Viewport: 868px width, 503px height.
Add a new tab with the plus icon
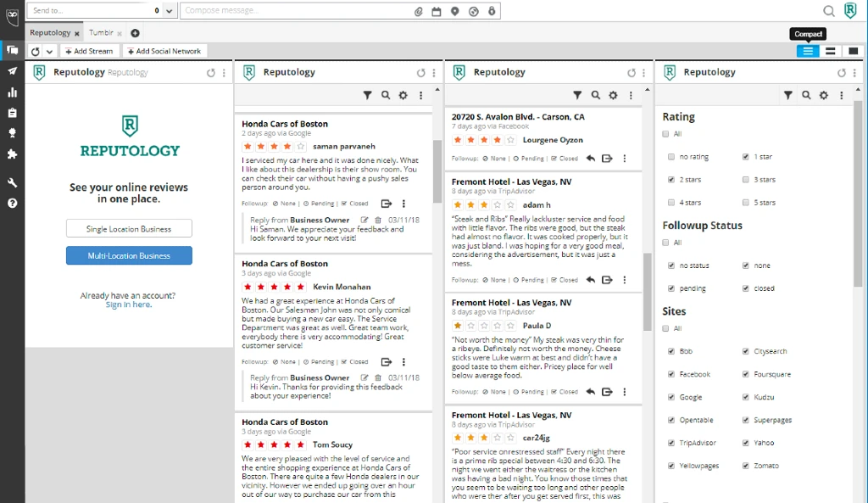(135, 33)
